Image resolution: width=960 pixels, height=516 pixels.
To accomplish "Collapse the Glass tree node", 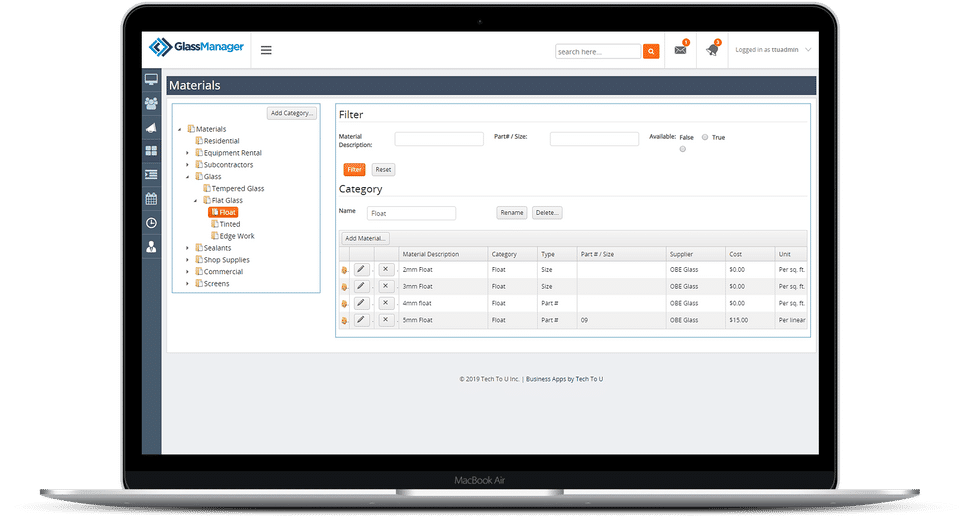I will tap(187, 176).
